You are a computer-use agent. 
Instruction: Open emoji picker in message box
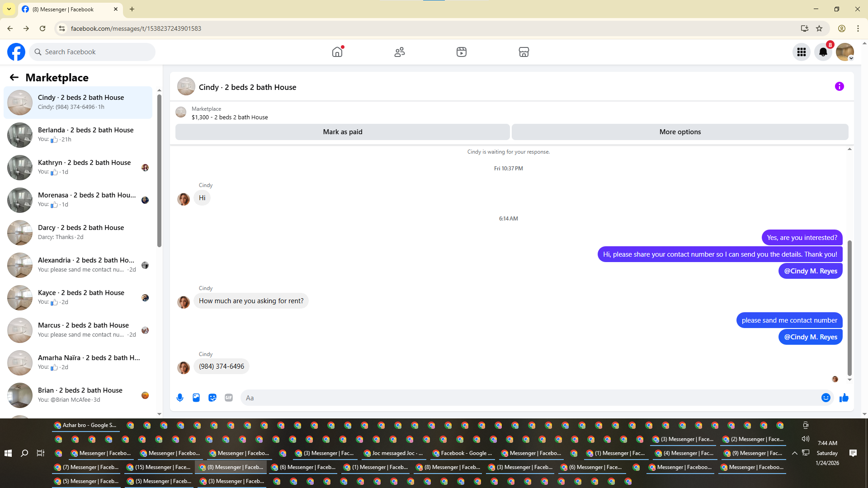coord(826,398)
